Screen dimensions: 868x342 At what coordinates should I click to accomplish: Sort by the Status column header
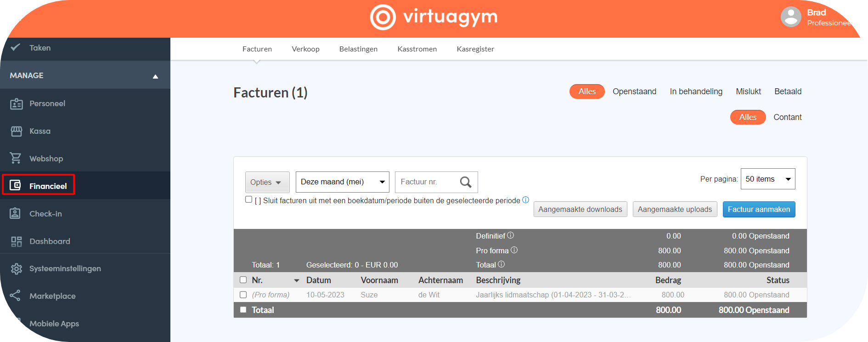(778, 280)
